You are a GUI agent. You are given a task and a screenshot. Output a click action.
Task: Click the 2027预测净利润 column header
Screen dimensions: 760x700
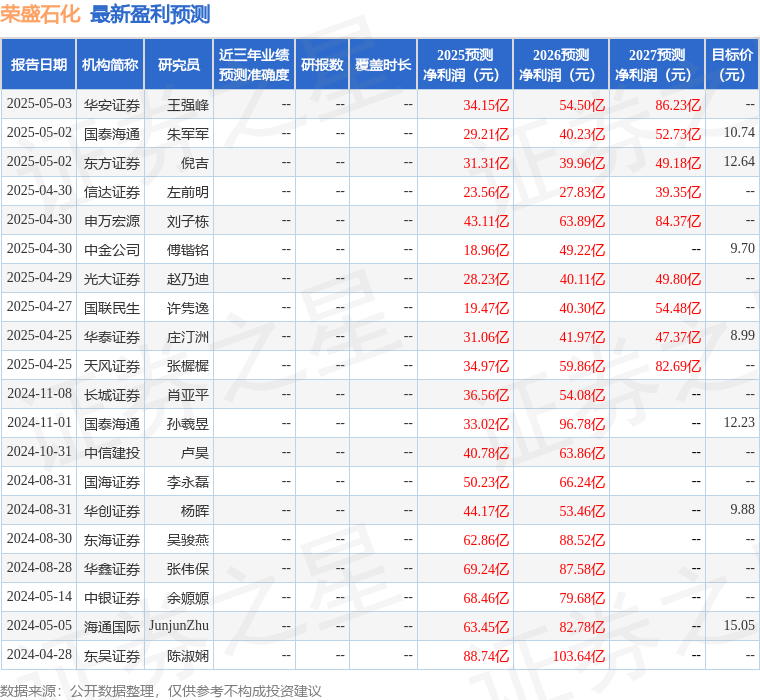(x=656, y=65)
